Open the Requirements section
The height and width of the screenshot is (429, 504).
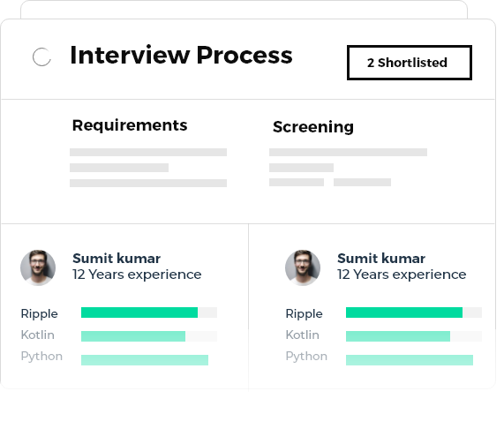pyautogui.click(x=130, y=125)
